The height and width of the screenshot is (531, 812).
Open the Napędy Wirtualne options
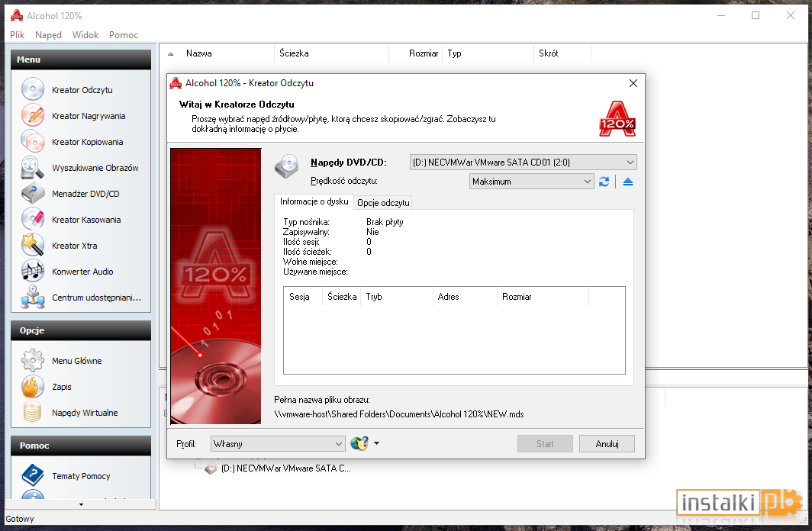pyautogui.click(x=85, y=413)
